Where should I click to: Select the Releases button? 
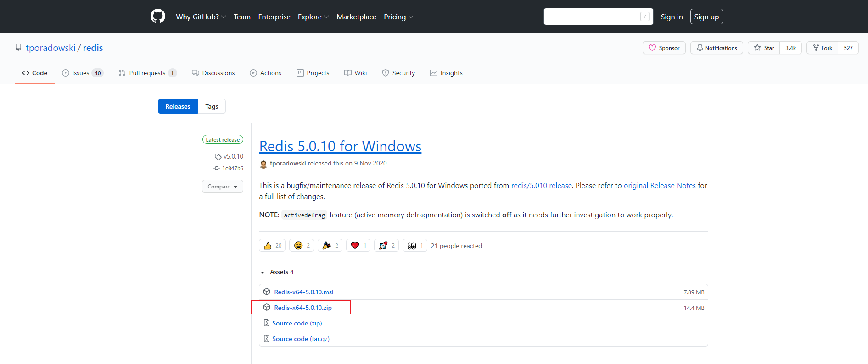click(178, 106)
